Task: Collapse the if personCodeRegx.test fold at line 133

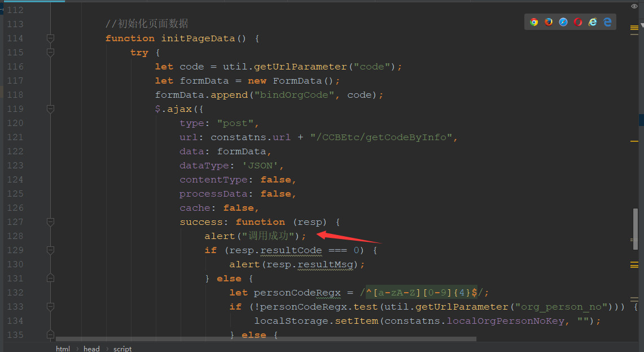Action: pos(51,307)
